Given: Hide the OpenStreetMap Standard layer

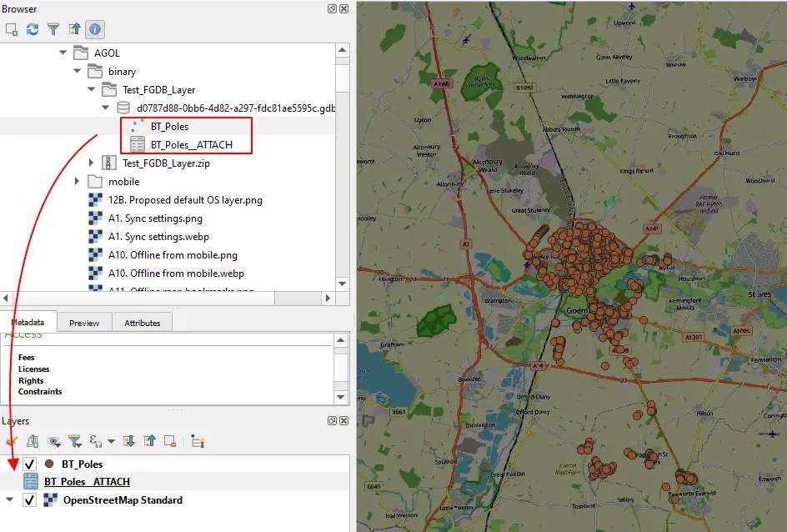Looking at the screenshot, I should pos(31,499).
